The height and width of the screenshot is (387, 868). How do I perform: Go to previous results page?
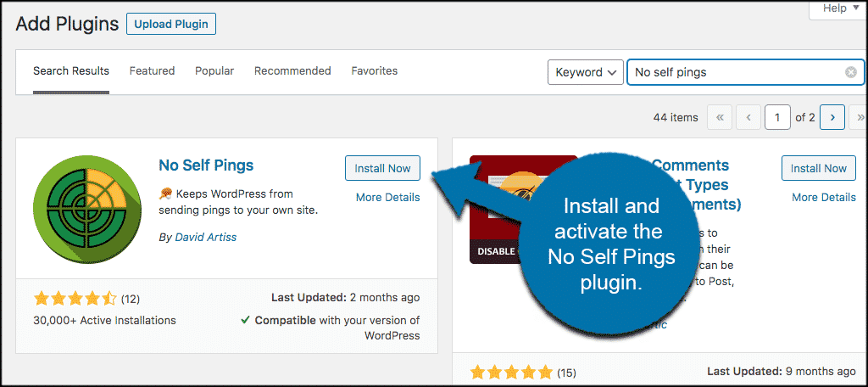[748, 118]
